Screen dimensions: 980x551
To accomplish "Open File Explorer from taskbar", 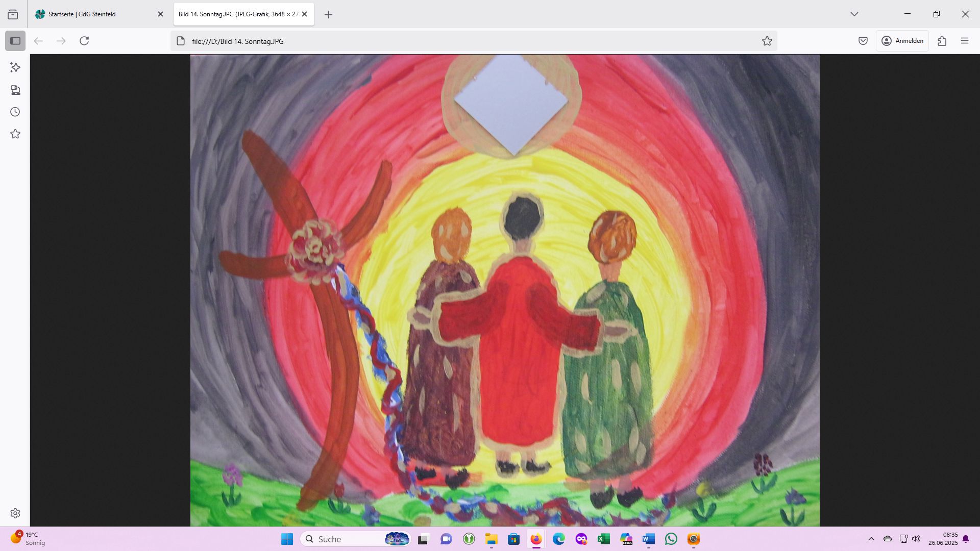I will 491,539.
